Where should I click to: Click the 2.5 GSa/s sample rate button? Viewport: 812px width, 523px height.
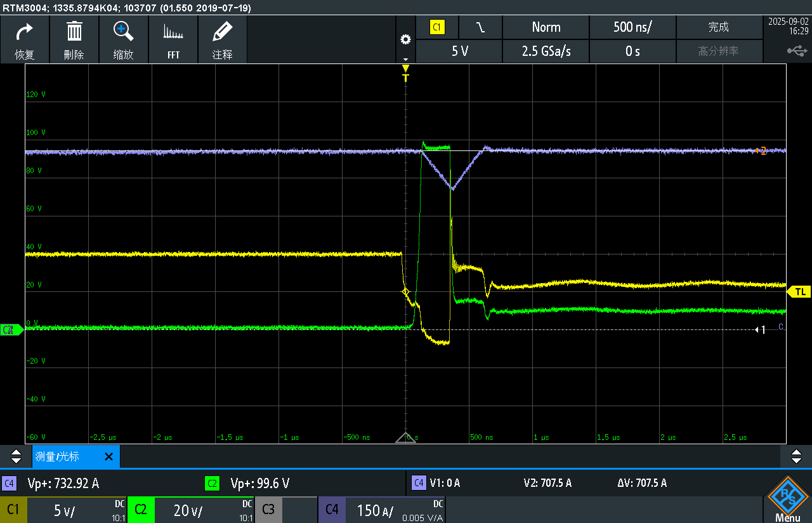(x=546, y=51)
